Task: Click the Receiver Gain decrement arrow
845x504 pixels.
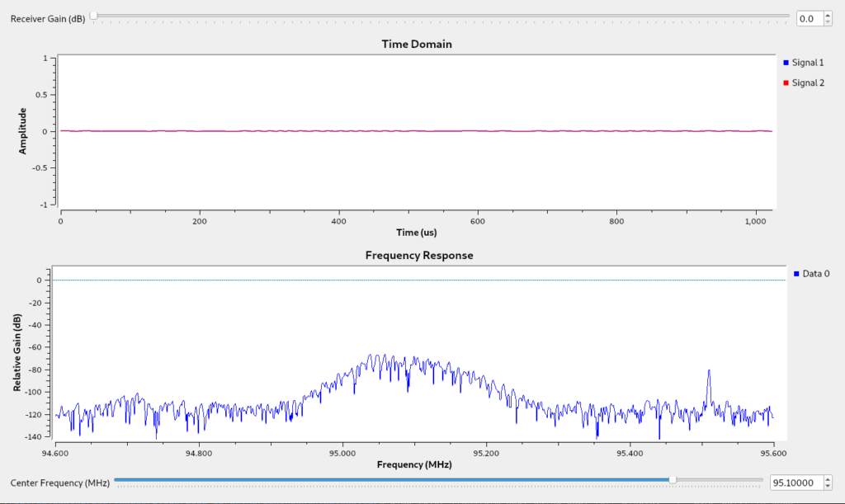Action: (x=828, y=21)
